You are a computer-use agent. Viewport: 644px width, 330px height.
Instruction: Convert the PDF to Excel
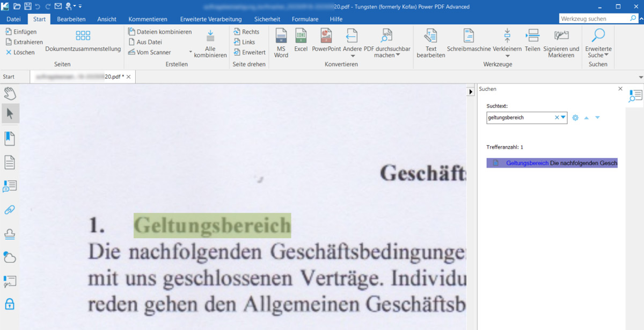tap(301, 40)
